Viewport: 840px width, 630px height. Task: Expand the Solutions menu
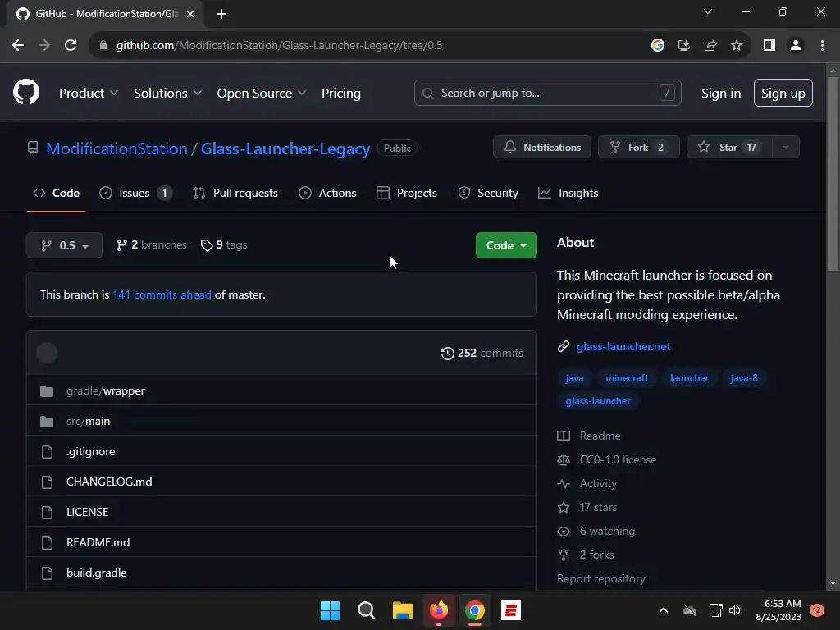[x=167, y=94]
